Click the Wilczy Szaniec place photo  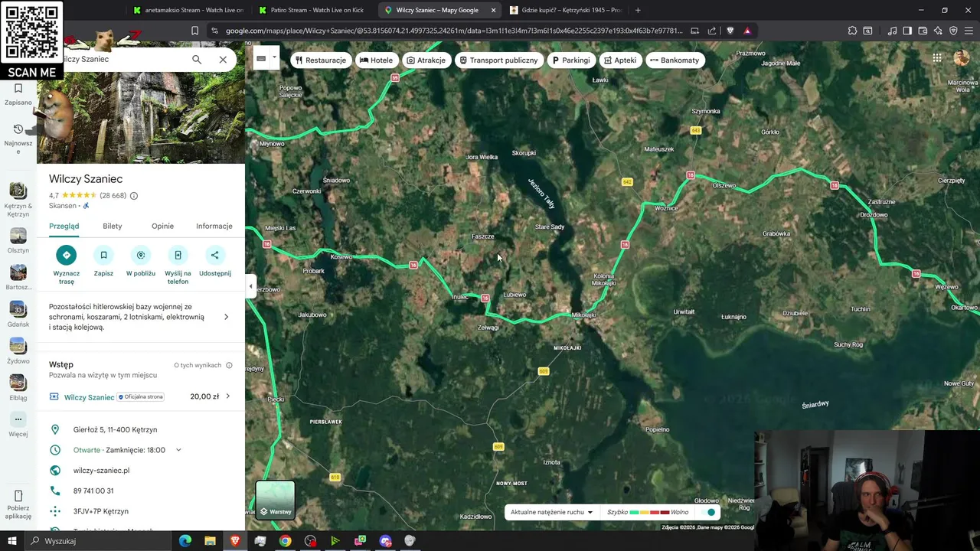[141, 118]
